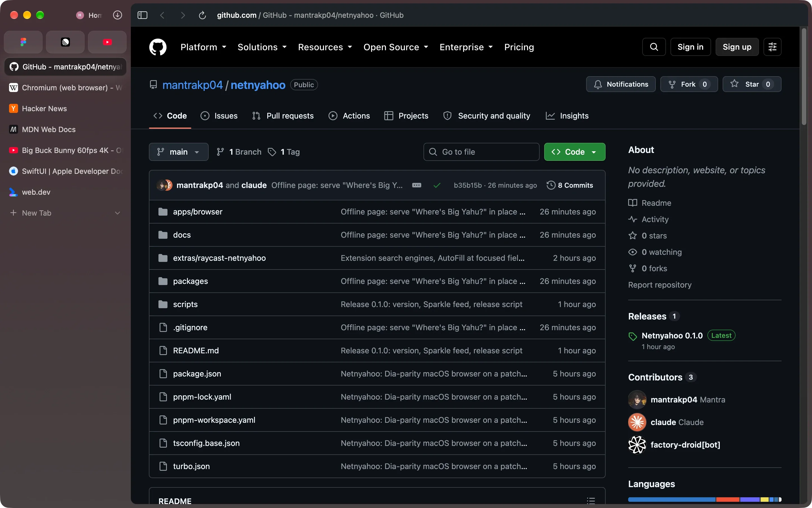Expand the green Code dropdown button
The height and width of the screenshot is (508, 812).
click(574, 152)
